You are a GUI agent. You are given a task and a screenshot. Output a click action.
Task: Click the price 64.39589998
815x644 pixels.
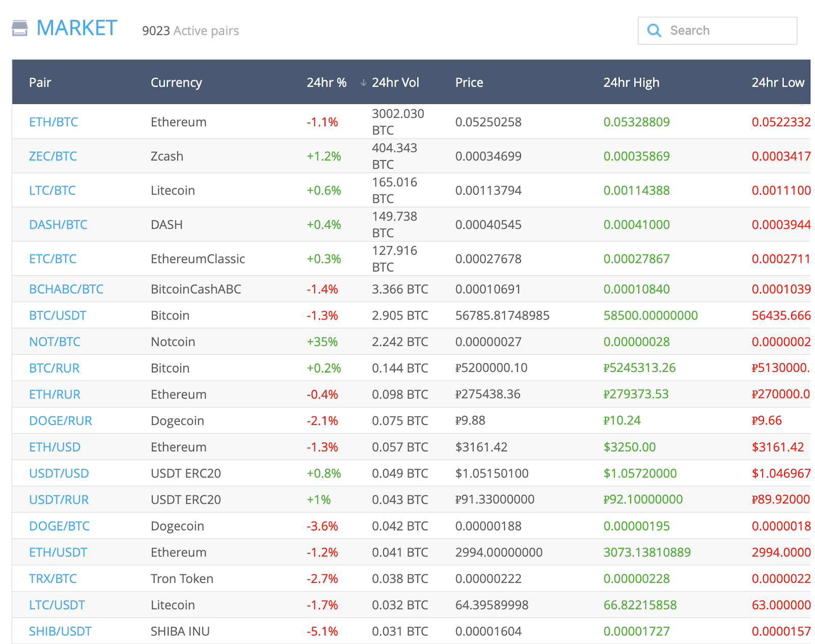tap(492, 605)
